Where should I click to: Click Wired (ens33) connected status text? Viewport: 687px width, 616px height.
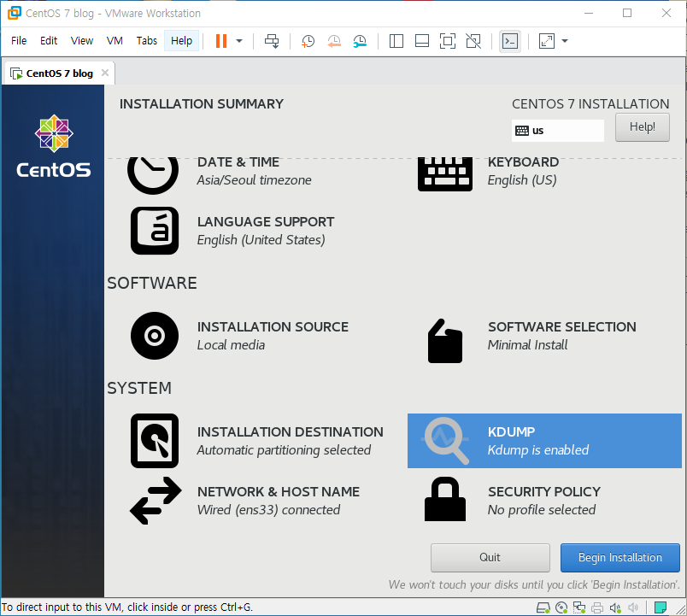tap(268, 510)
